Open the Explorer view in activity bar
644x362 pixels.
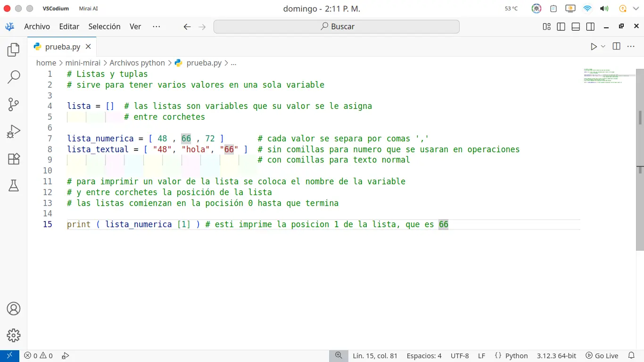point(14,49)
